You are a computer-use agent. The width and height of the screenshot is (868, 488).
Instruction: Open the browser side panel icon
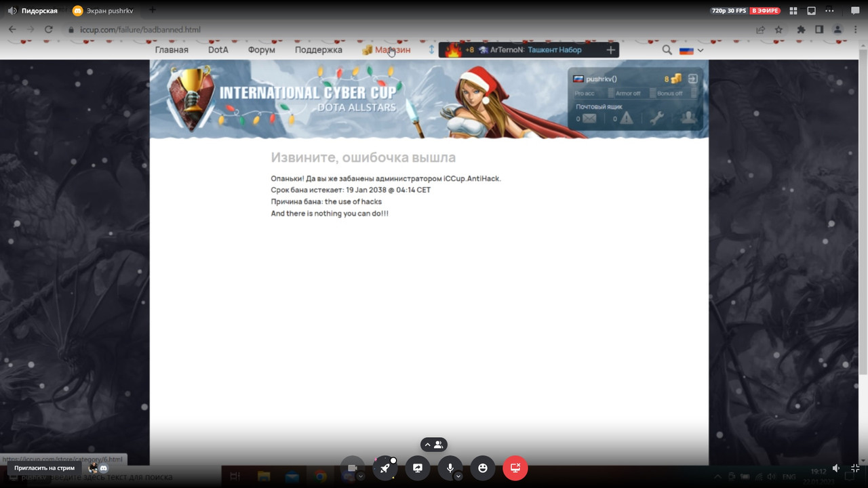[x=819, y=30]
